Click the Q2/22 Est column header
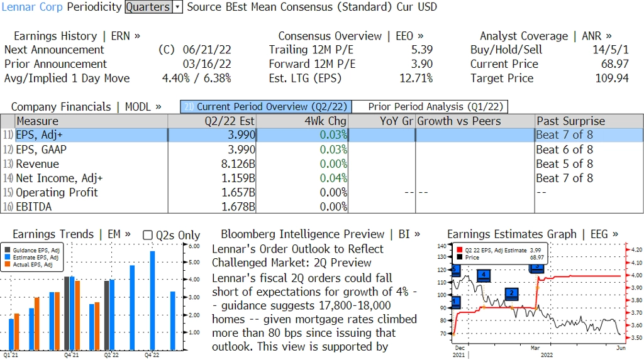Screen dimensions: 644x360 (x=212, y=121)
